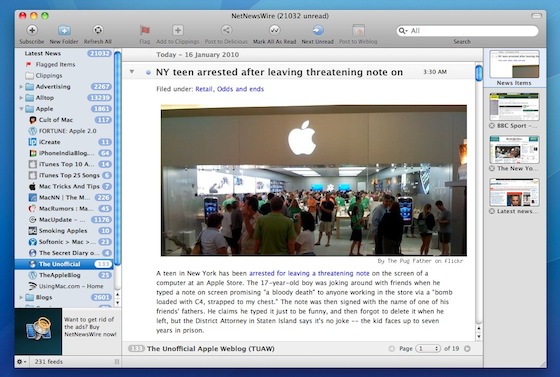
Task: Select the MacNN feed
Action: 65,197
